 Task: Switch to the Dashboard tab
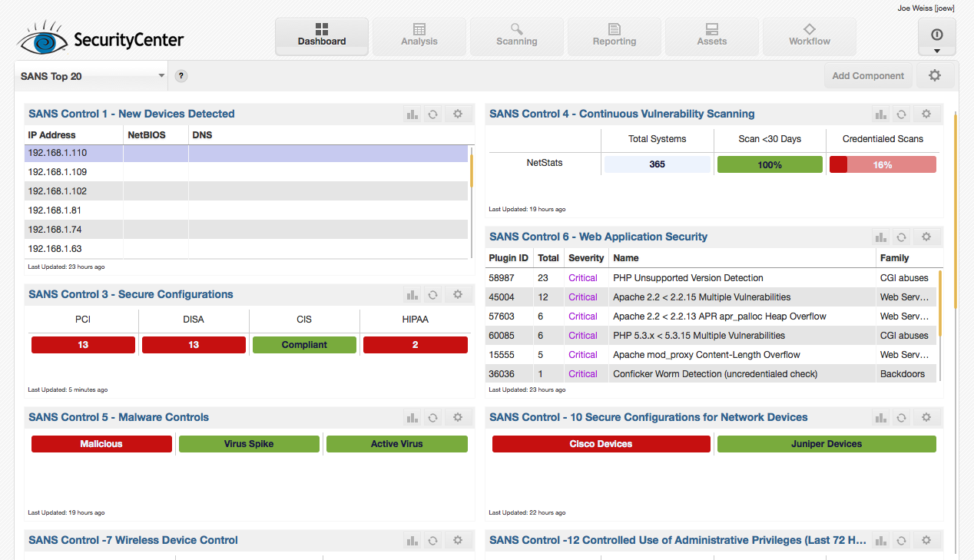[322, 37]
